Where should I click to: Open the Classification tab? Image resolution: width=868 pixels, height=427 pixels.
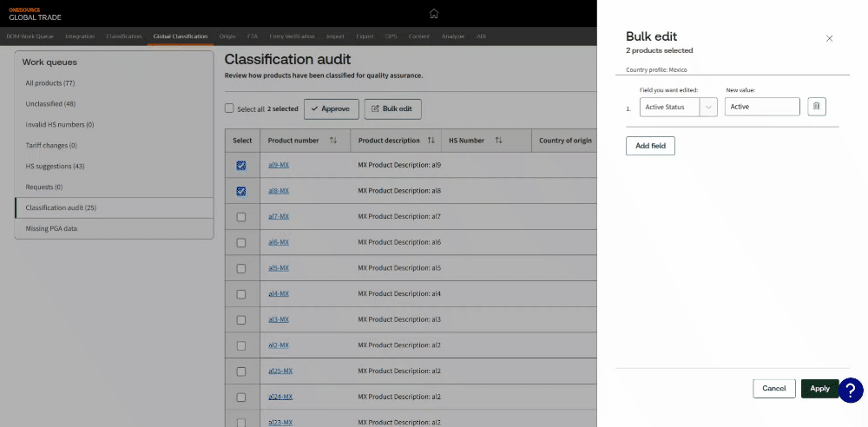coord(123,36)
